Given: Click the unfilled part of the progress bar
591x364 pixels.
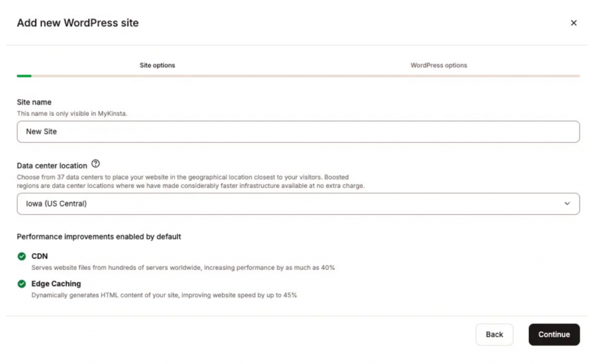Looking at the screenshot, I should [x=306, y=76].
